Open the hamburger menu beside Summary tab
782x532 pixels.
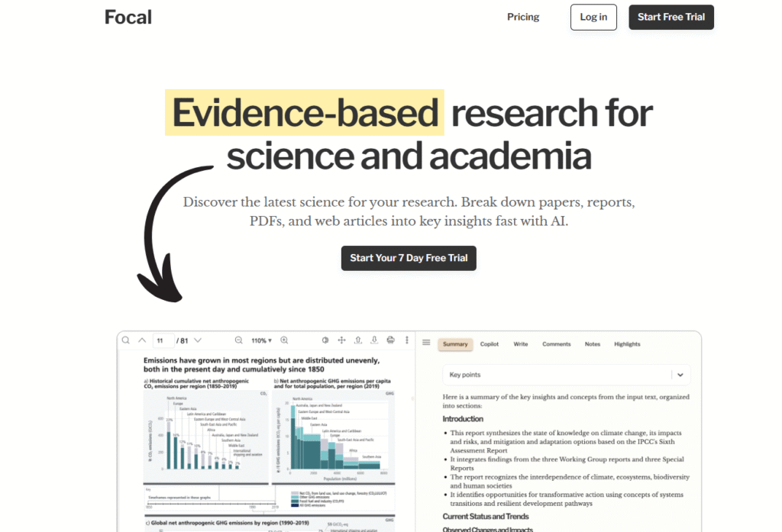pyautogui.click(x=426, y=343)
